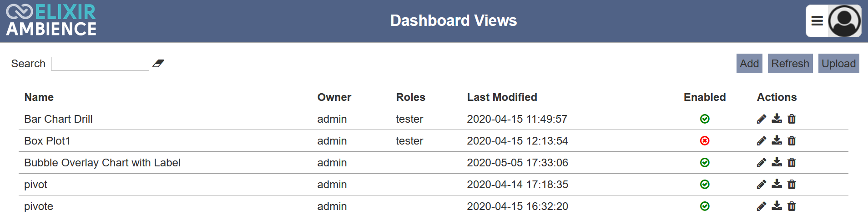The width and height of the screenshot is (868, 220).
Task: Toggle enabled status for Bar Chart Drill
Action: (x=705, y=119)
